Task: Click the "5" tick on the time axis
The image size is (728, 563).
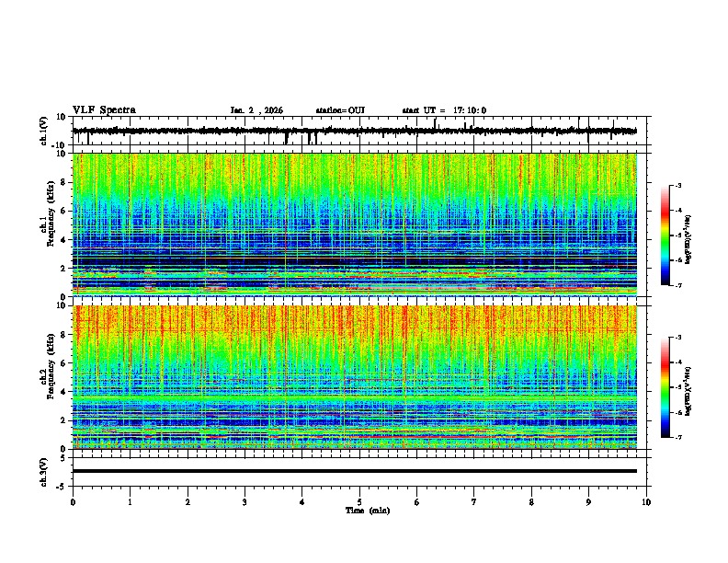Action: [x=359, y=502]
